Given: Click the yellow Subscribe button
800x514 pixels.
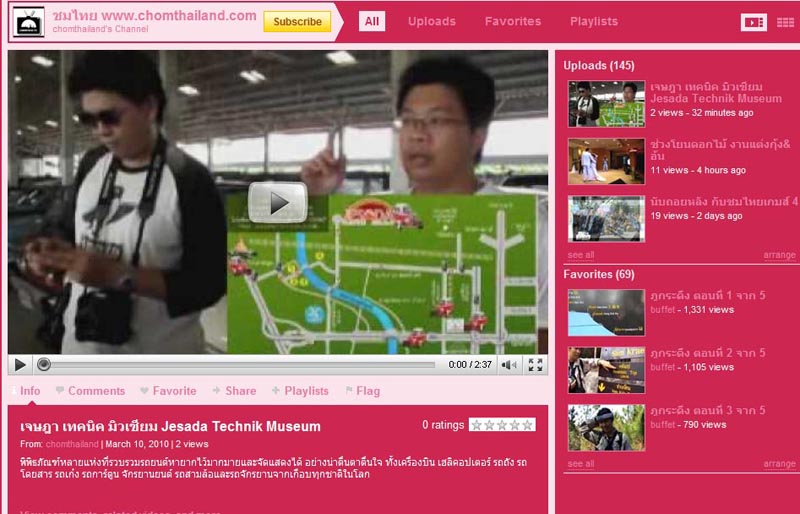Looking at the screenshot, I should point(297,21).
